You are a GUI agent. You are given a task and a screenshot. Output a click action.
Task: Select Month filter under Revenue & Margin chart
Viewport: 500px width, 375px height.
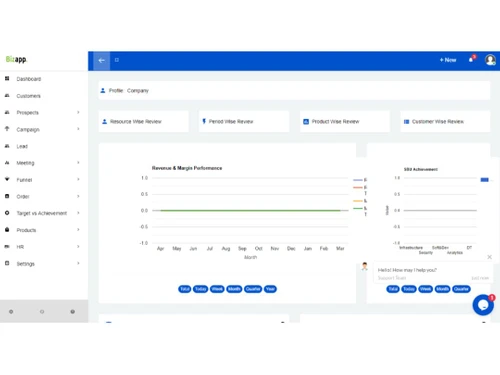(234, 289)
